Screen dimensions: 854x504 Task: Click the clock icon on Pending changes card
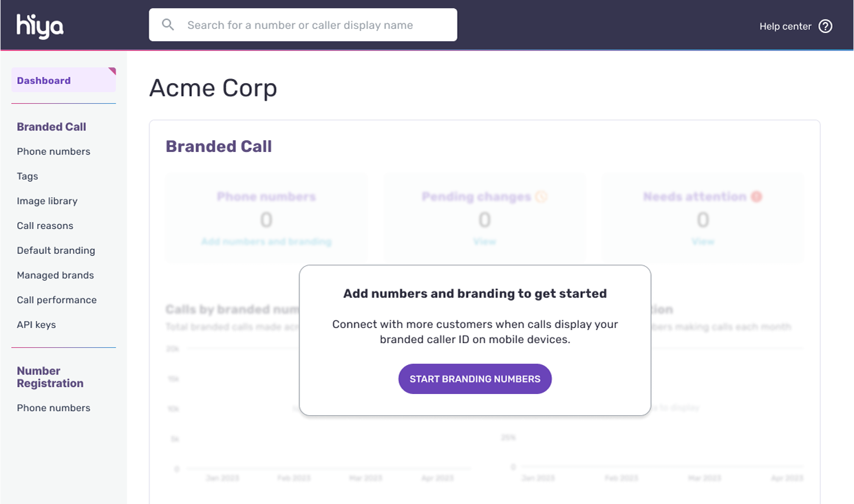(543, 197)
